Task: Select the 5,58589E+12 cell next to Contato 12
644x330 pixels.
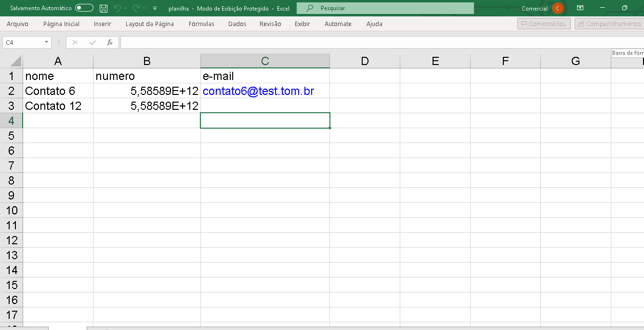Action: coord(147,106)
